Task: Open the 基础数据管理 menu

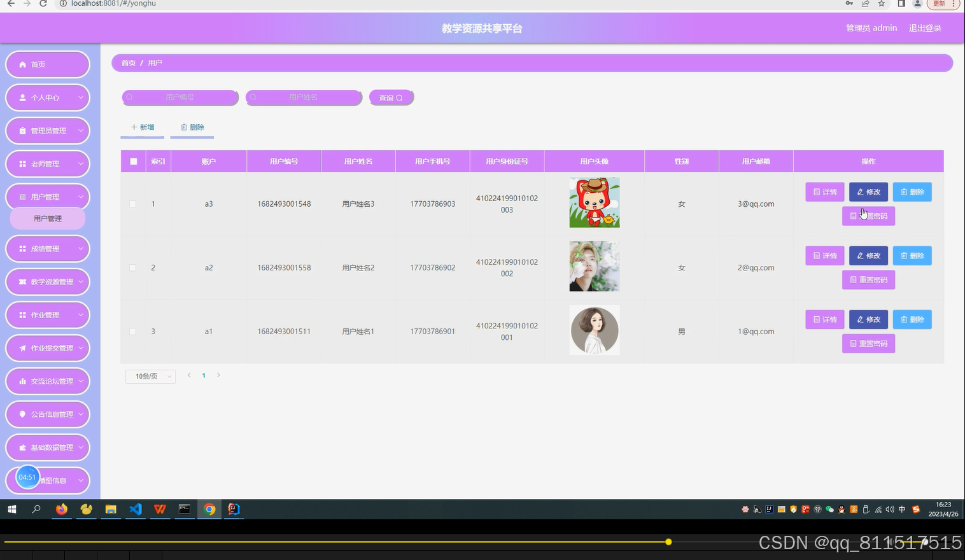Action: pos(48,447)
